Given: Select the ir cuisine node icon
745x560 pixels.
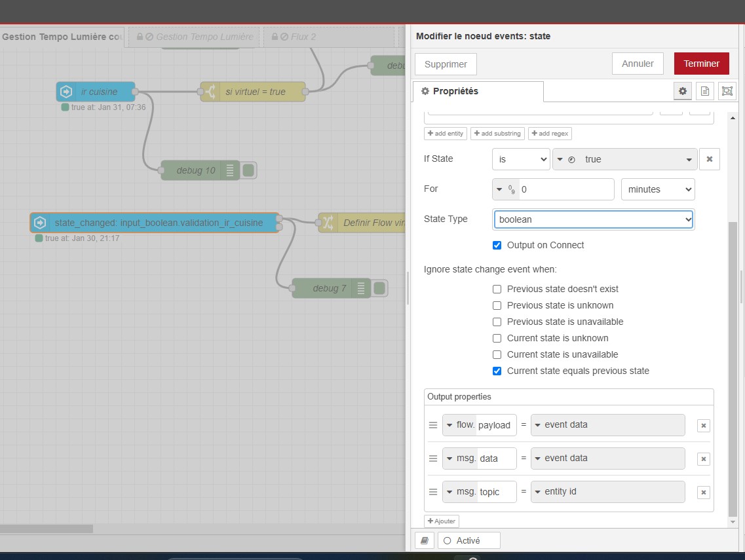Looking at the screenshot, I should tap(66, 92).
